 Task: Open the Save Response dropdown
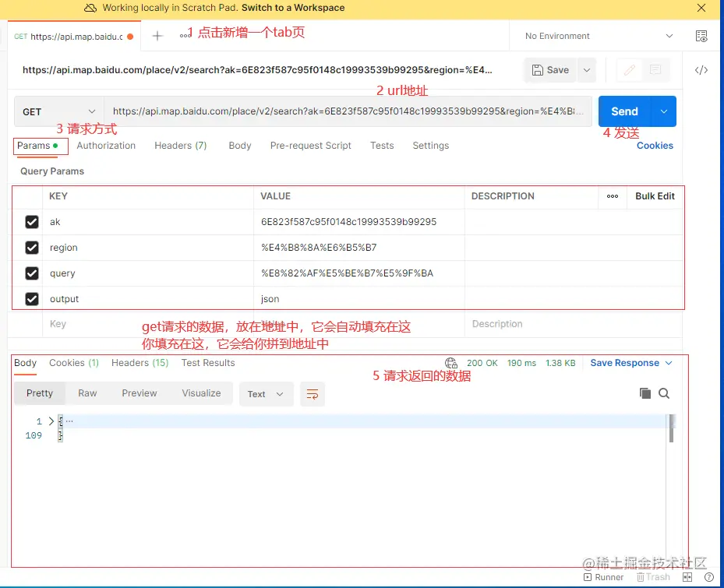click(630, 363)
